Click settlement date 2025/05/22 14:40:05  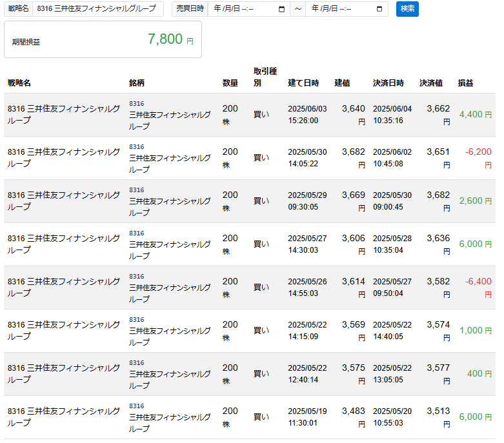[392, 331]
